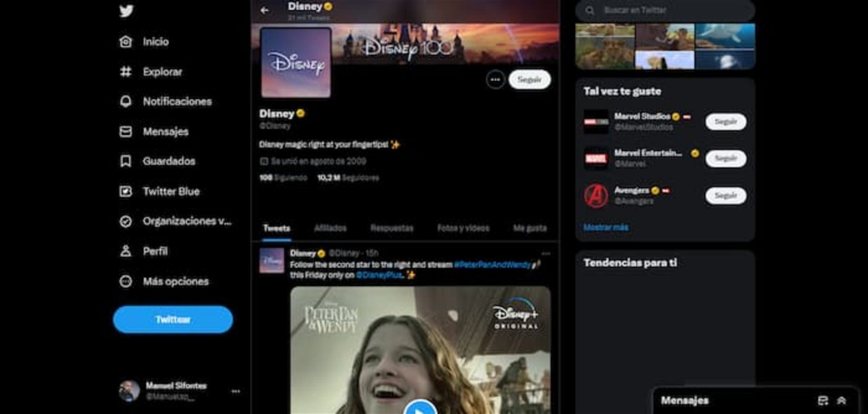
Task: Open the three-dot menu on Disney profile
Action: [x=495, y=80]
